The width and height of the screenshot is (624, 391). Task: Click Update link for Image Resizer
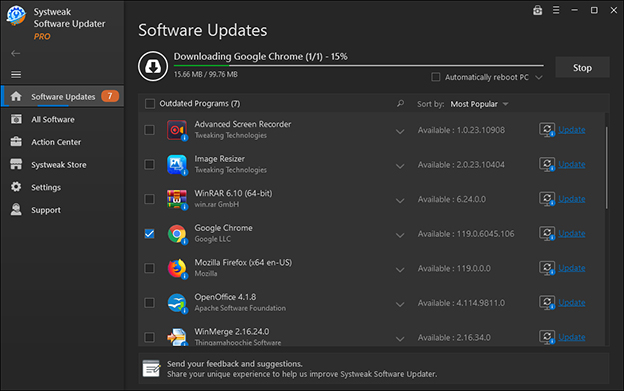point(571,164)
